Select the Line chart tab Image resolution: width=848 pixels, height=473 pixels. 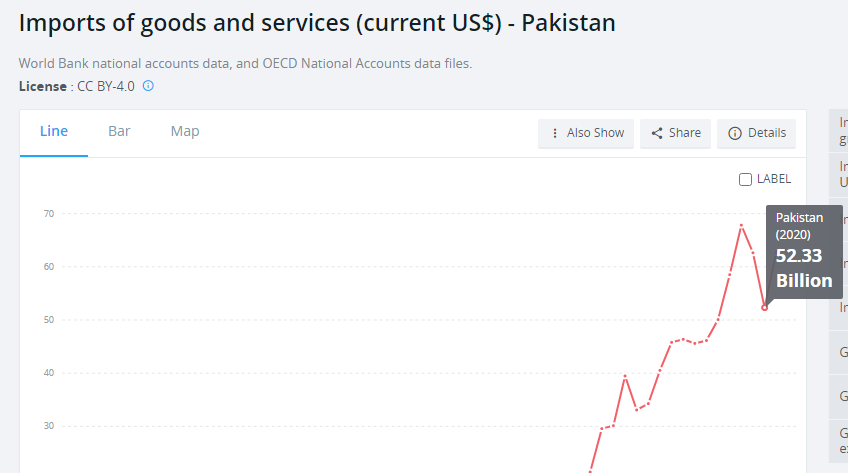pyautogui.click(x=54, y=131)
